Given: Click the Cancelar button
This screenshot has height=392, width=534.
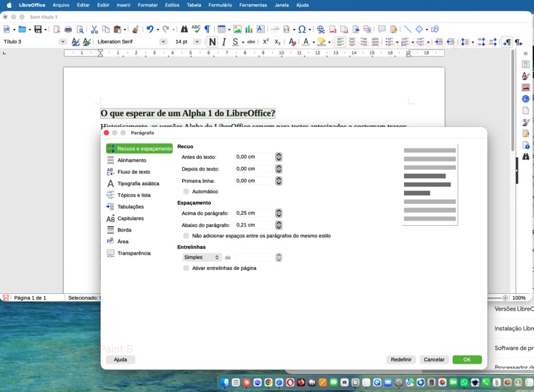Looking at the screenshot, I should pos(434,359).
